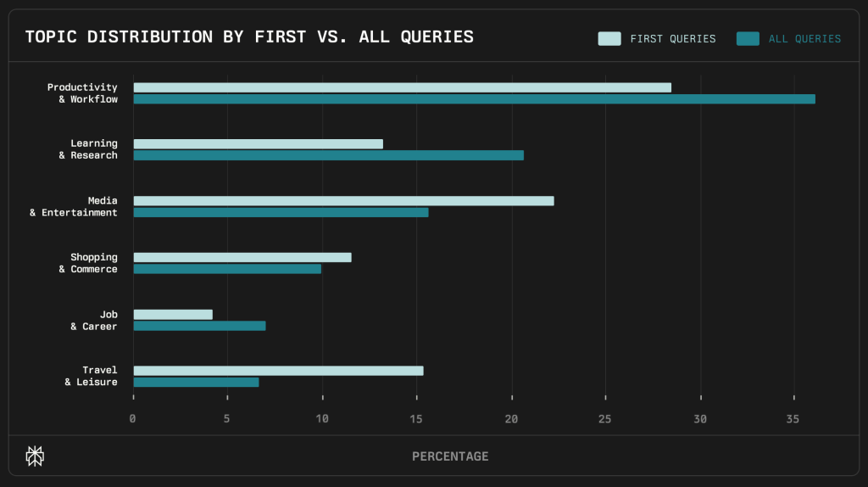Click the All Queries bar for Learning & Research

(x=328, y=155)
